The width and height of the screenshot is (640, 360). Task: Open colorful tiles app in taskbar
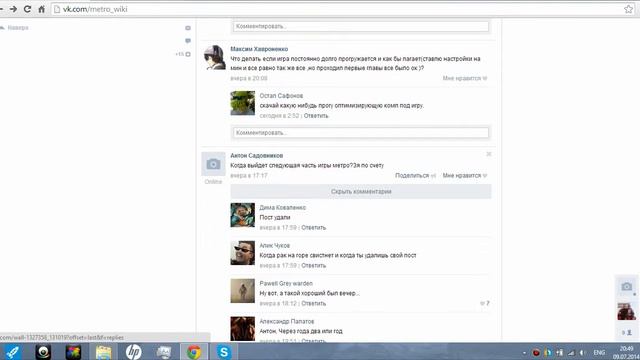point(73,352)
